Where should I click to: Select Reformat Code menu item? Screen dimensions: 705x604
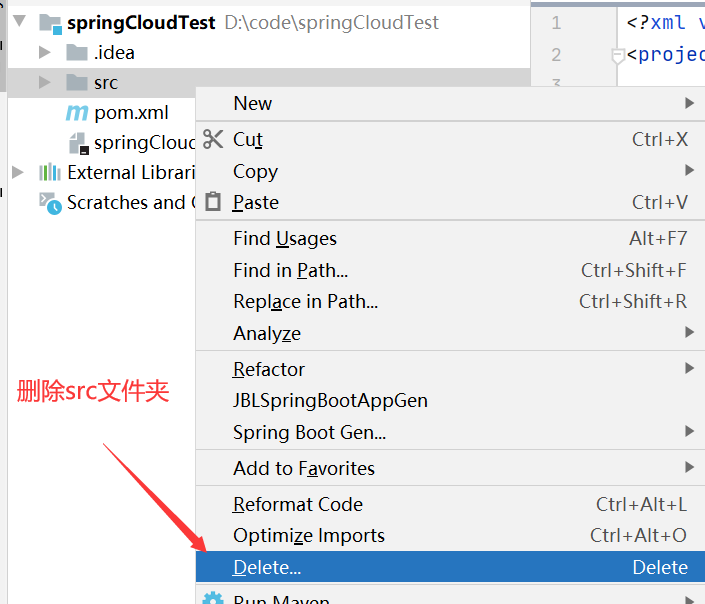click(x=451, y=504)
